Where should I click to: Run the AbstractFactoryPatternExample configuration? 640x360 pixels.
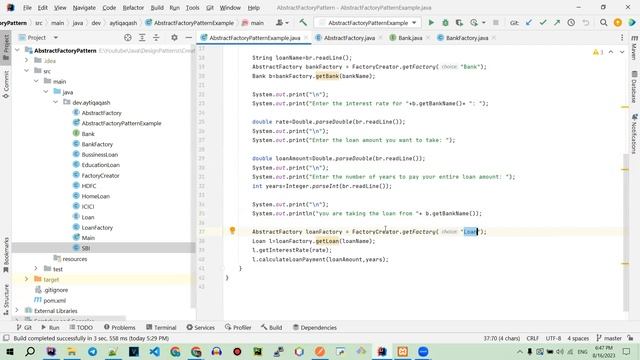(431, 23)
